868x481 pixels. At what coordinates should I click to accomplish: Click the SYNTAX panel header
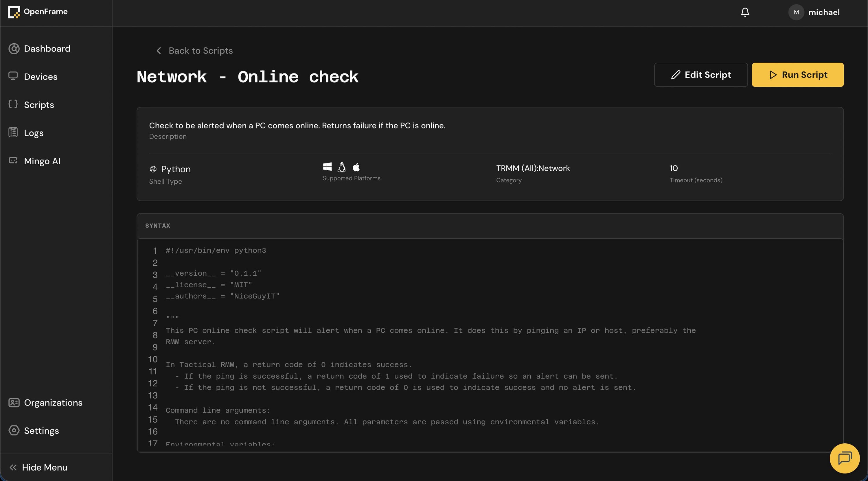point(490,226)
